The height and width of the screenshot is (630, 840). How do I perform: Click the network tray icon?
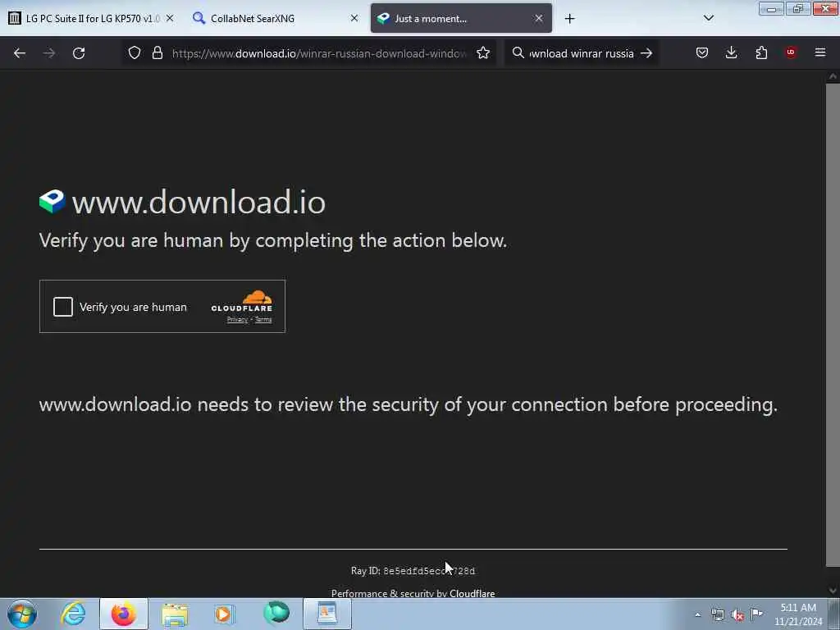[717, 614]
